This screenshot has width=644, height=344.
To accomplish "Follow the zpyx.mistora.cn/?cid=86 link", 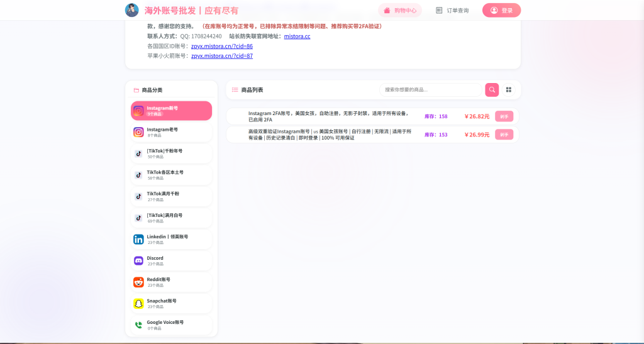I will 222,46.
